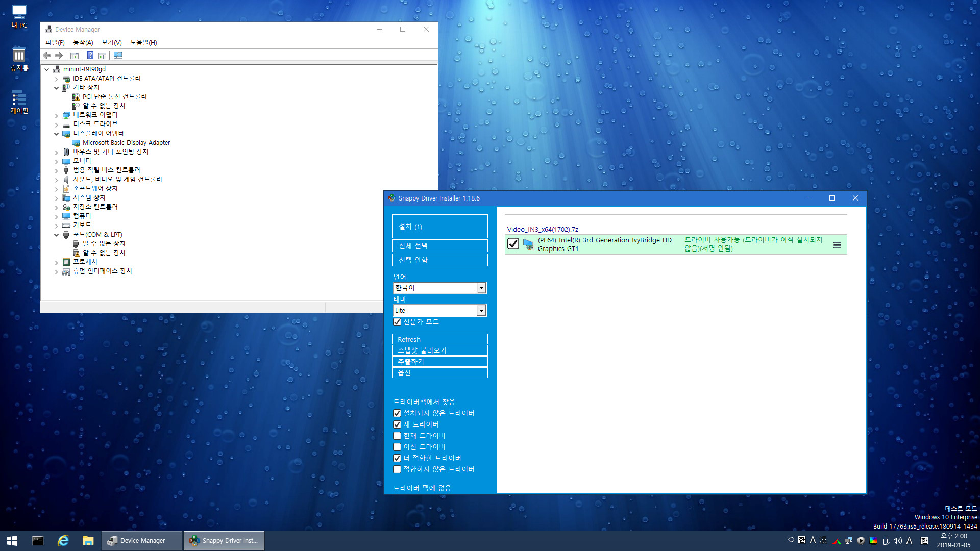Open driver options via the hamburger menu icon
Viewport: 980px width, 551px height.
[837, 245]
